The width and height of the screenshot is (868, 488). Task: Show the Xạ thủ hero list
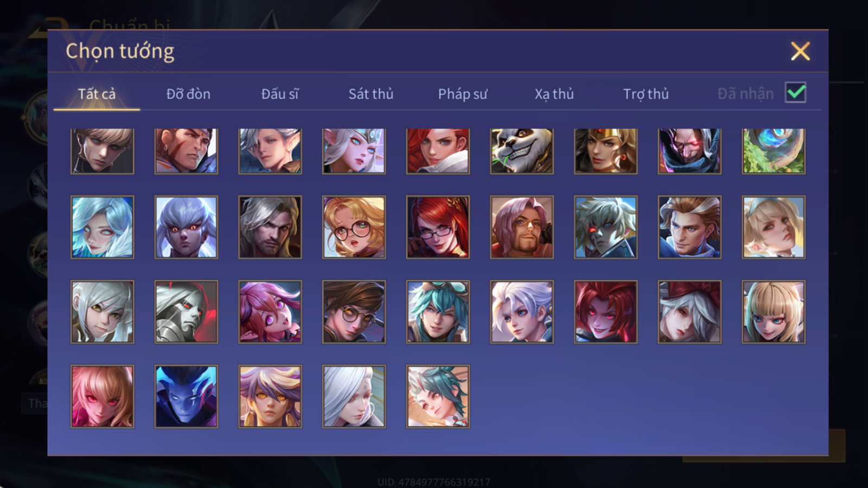click(x=554, y=94)
